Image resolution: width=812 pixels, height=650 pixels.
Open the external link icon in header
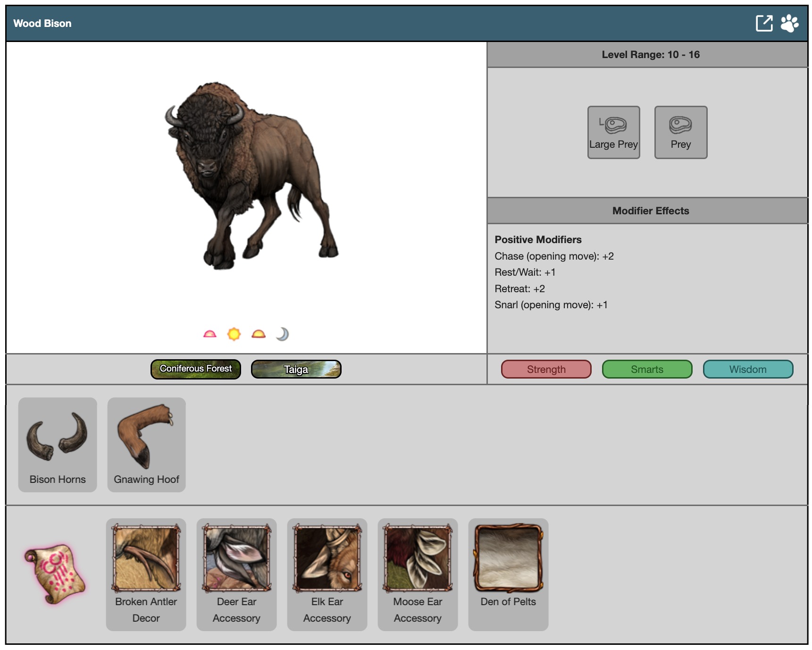coord(764,23)
